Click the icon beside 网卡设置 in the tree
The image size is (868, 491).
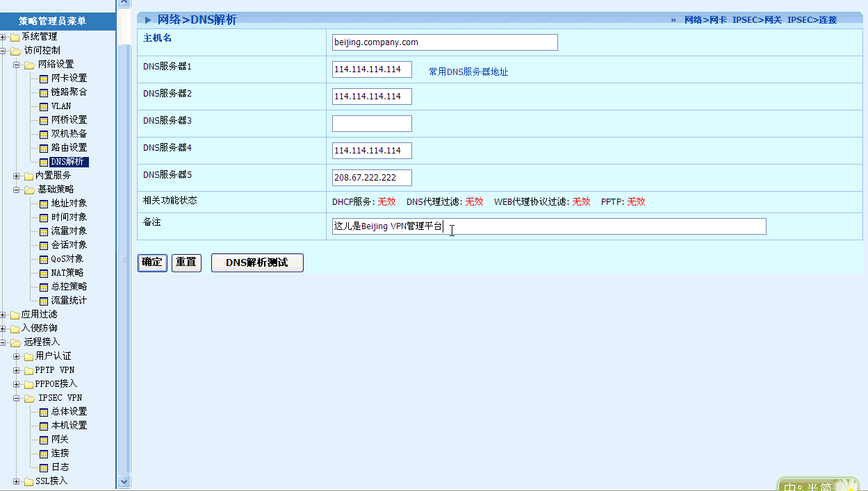click(44, 78)
